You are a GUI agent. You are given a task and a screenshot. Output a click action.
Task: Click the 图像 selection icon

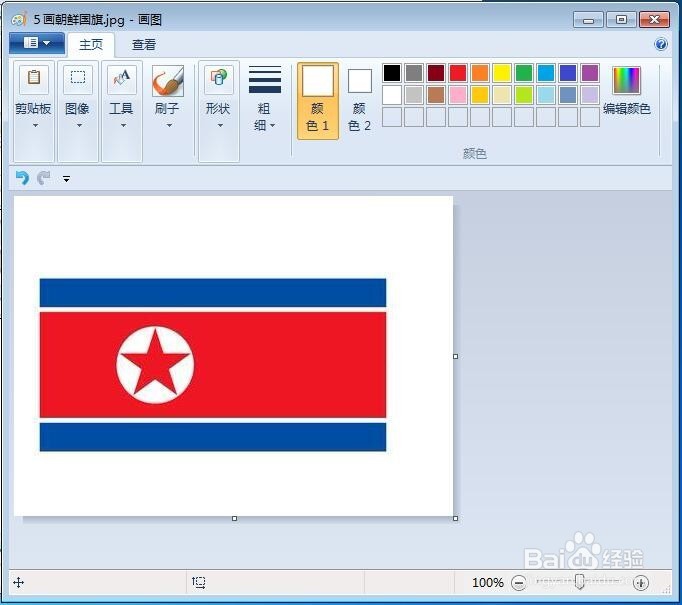point(78,79)
